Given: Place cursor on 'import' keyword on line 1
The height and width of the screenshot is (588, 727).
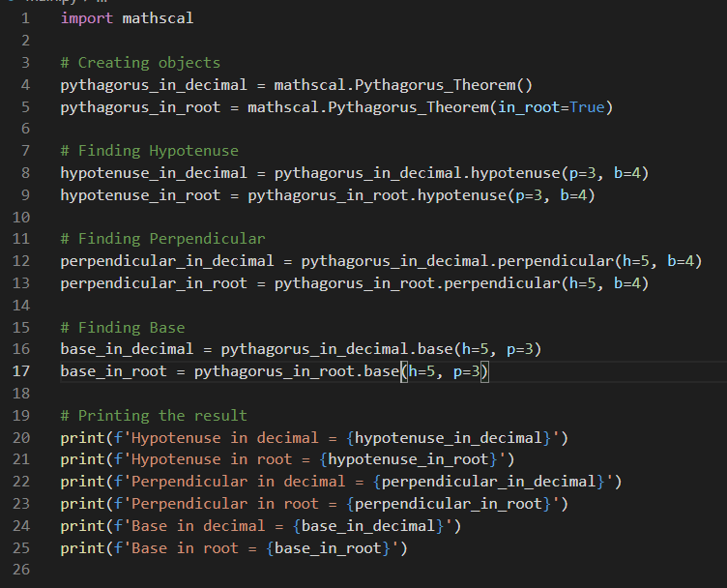Looking at the screenshot, I should point(87,18).
